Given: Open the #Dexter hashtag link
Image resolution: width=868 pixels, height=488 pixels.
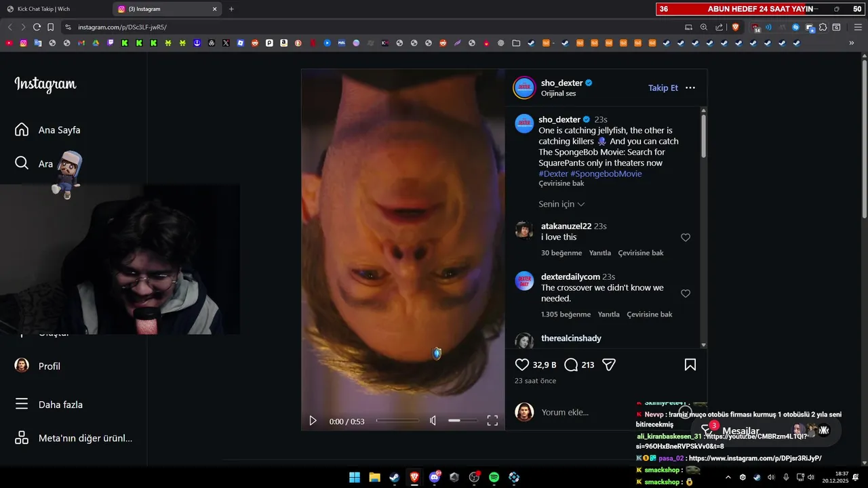Looking at the screenshot, I should 553,174.
